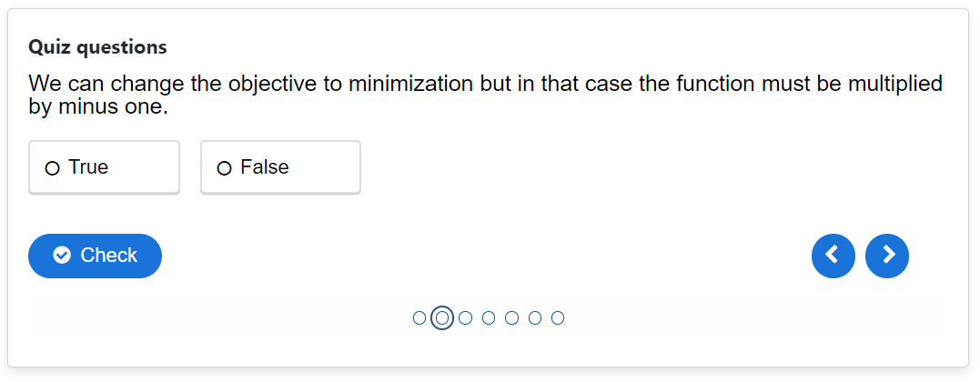Select the False radio button
Viewport: 980px width, 382px height.
click(x=225, y=168)
